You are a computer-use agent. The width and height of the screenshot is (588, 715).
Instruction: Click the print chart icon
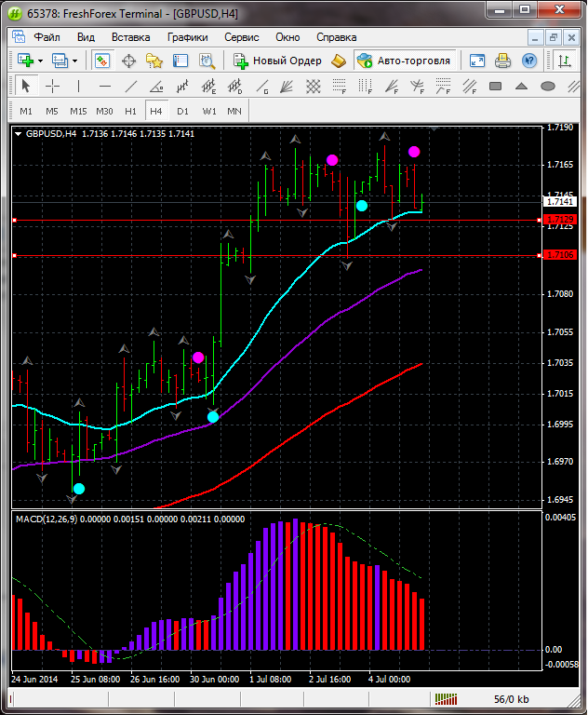pos(502,61)
